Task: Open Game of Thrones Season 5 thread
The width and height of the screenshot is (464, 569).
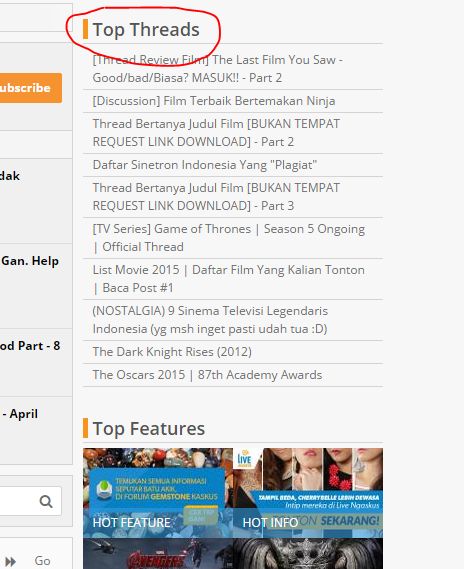Action: point(229,238)
